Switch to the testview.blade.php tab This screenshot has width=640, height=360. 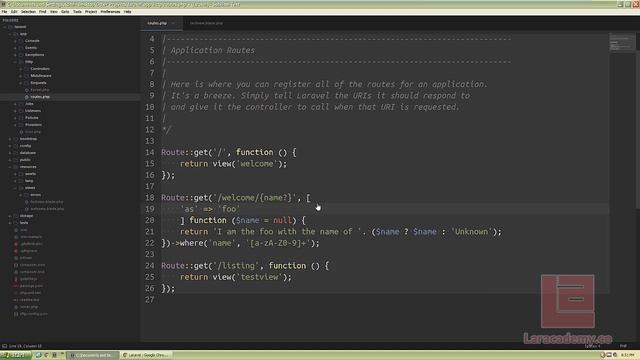coord(206,23)
